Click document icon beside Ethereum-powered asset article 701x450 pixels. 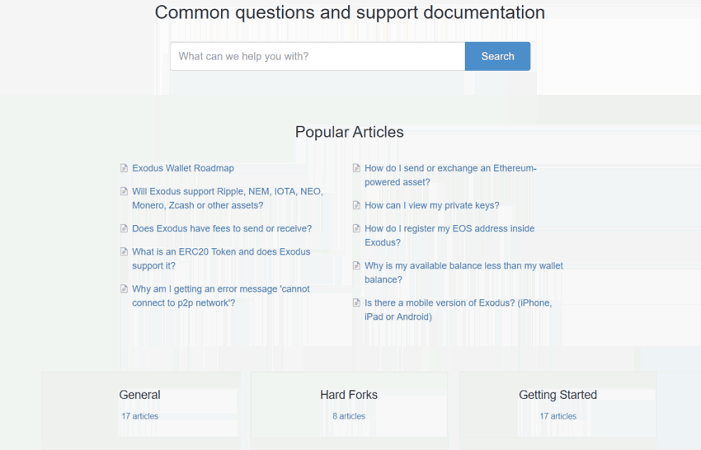point(357,168)
